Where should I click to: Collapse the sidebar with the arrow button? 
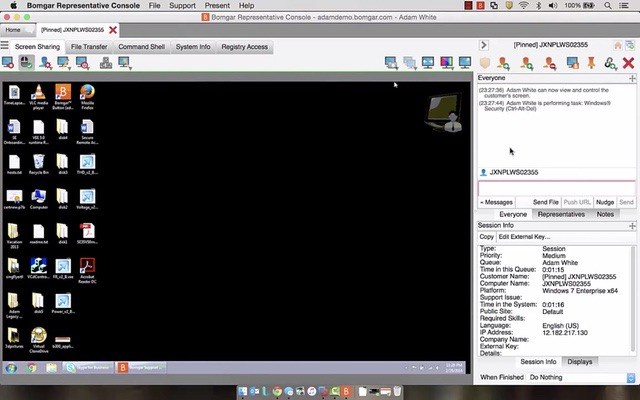coord(484,45)
